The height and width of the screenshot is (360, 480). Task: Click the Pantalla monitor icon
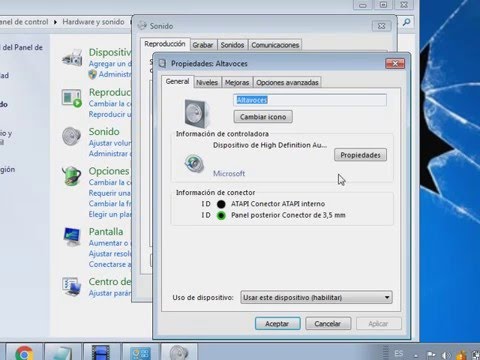tap(72, 236)
